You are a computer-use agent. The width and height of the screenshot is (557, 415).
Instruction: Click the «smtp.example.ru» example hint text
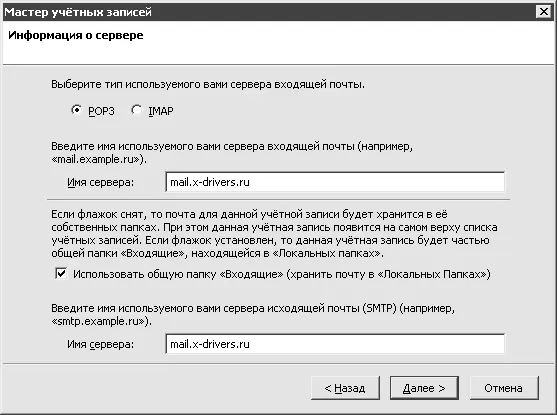102,321
